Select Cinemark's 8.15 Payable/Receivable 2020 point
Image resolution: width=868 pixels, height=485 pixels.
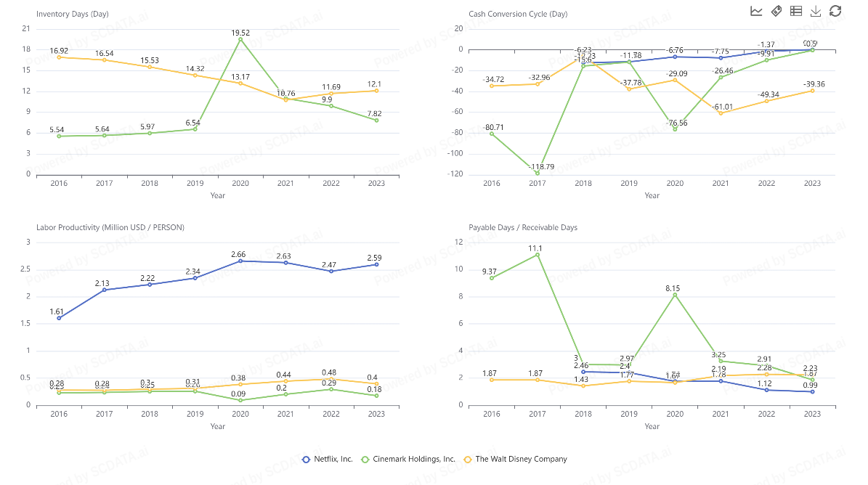pyautogui.click(x=675, y=295)
